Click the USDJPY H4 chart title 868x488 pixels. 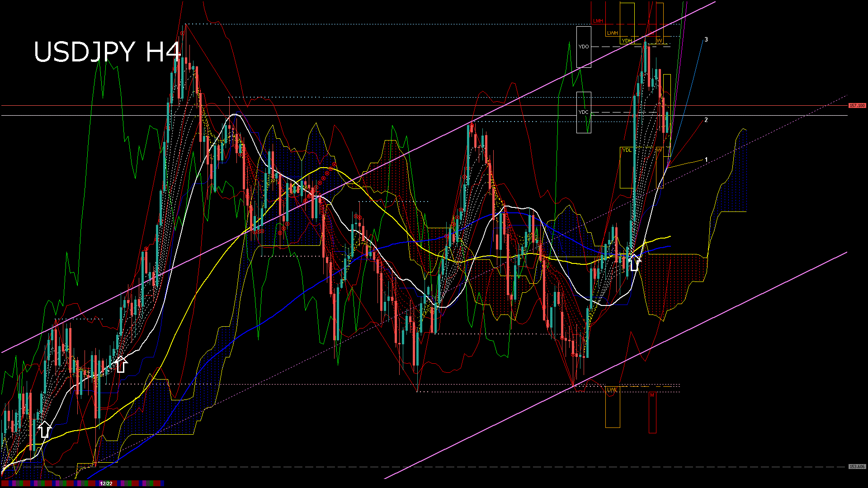[107, 52]
